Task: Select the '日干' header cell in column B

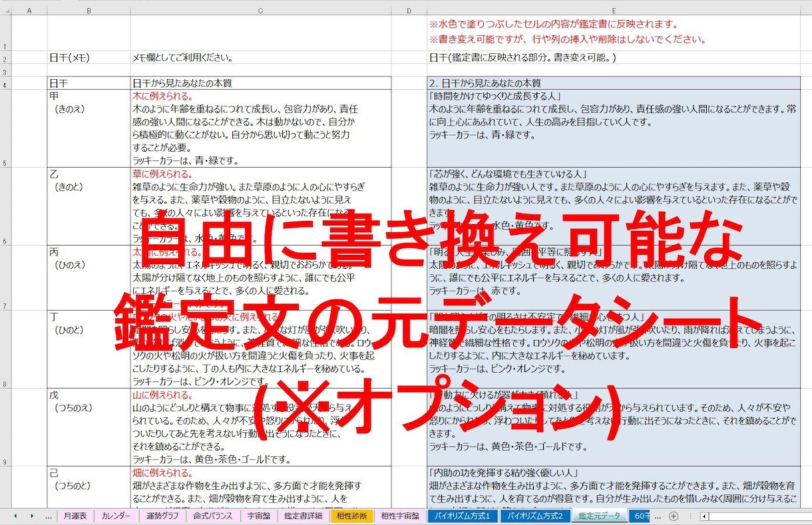Action: 89,83
